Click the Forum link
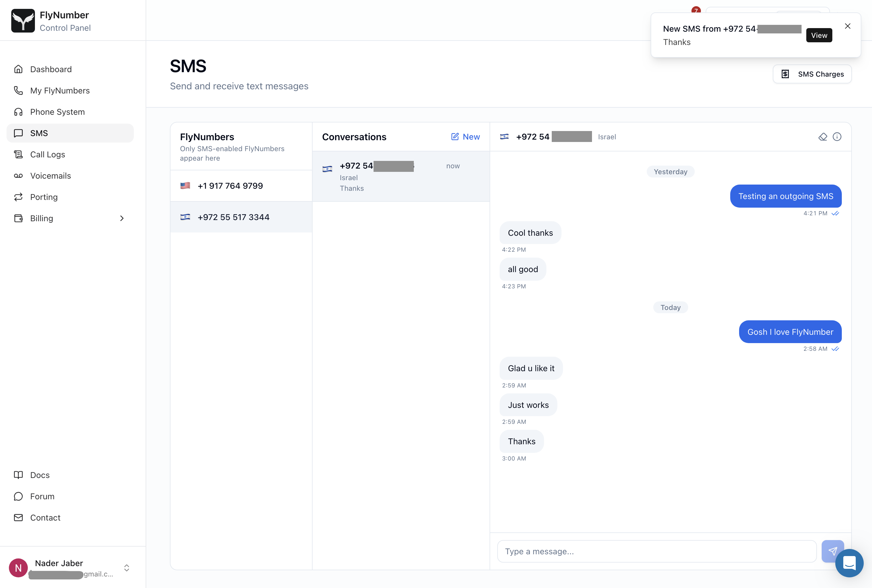 coord(42,497)
